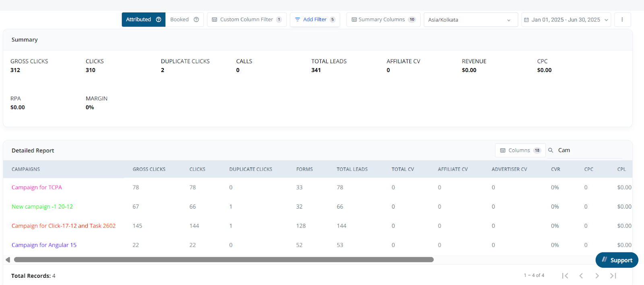Open the Custom Column Filter
Viewport: 644px width, 285px height.
[247, 19]
